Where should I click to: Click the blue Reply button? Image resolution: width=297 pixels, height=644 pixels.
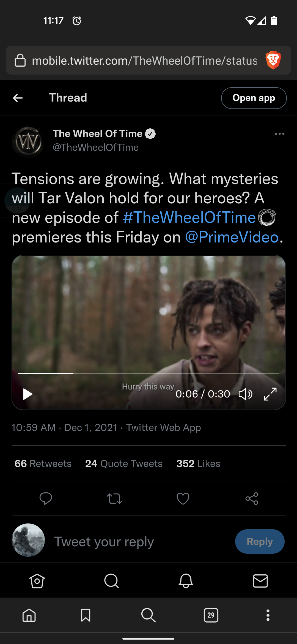260,541
